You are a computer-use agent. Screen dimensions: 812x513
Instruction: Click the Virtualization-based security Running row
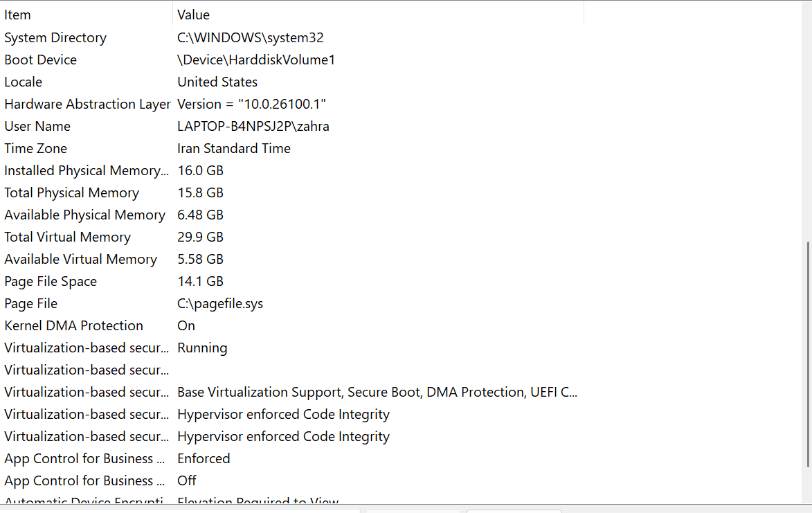86,348
